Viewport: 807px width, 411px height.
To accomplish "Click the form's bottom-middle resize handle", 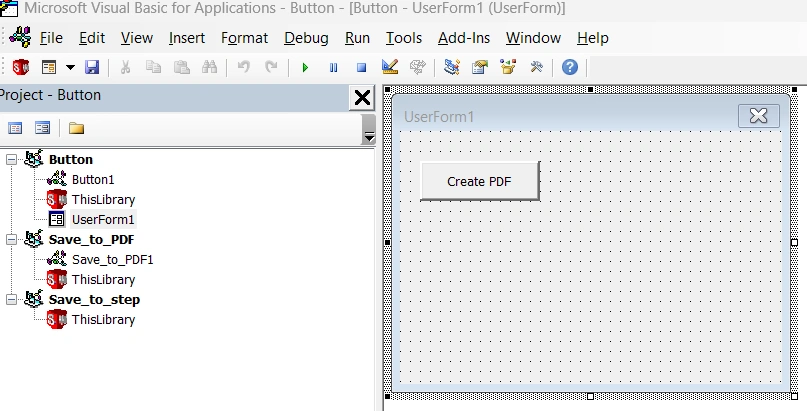I will pyautogui.click(x=590, y=396).
